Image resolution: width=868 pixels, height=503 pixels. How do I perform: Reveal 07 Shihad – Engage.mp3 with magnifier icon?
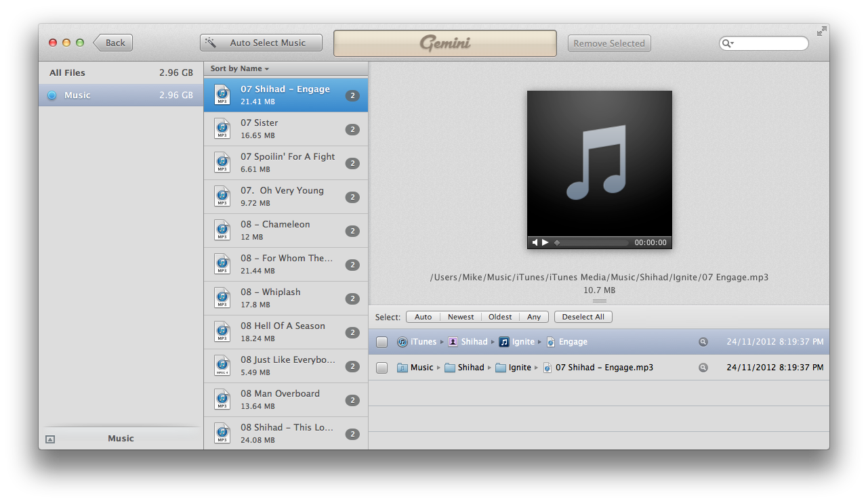[x=703, y=368]
